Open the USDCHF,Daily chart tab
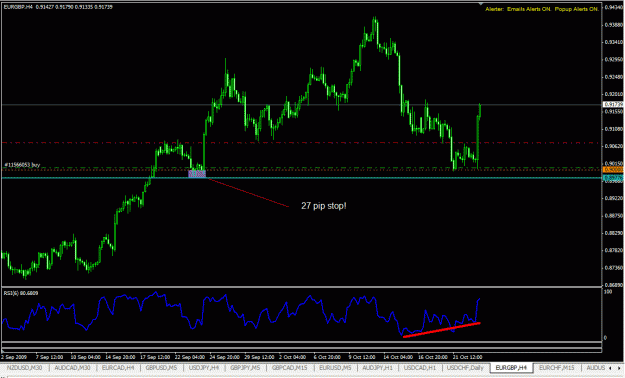 tap(465, 368)
